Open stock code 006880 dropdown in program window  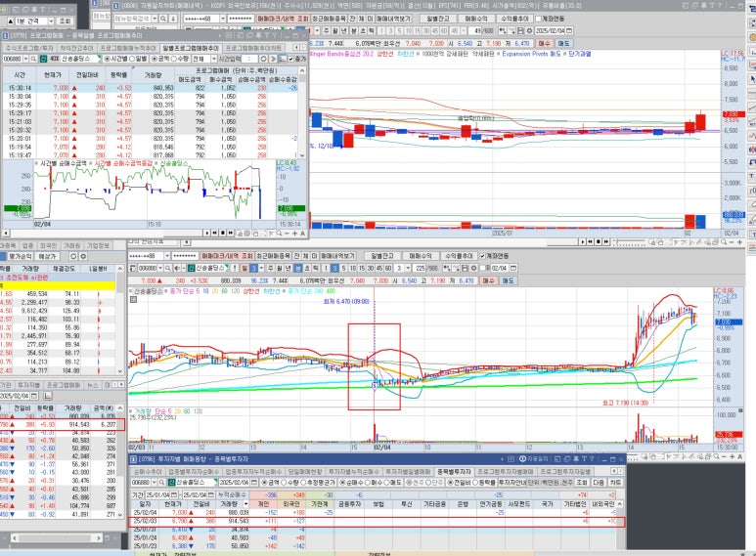[x=25, y=59]
